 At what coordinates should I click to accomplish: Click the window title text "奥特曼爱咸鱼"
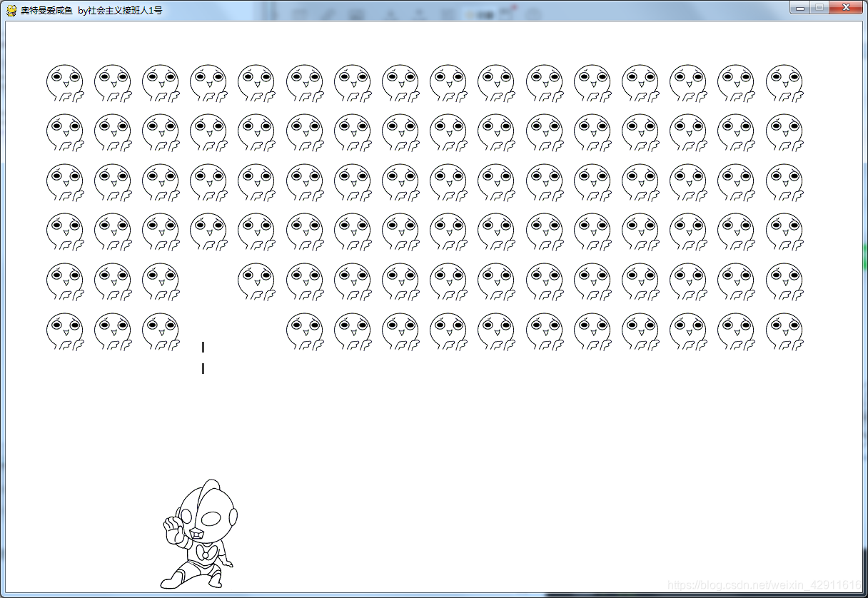pyautogui.click(x=46, y=11)
